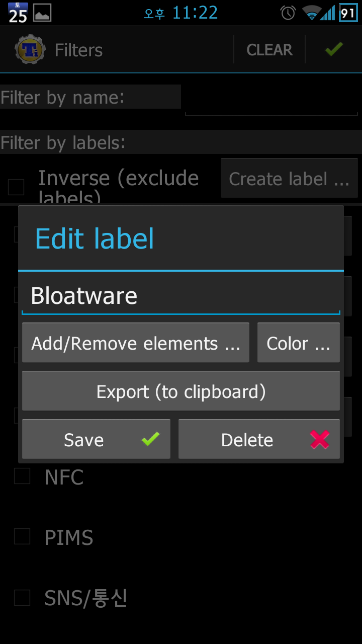Check the NFC label checkbox

click(x=22, y=476)
